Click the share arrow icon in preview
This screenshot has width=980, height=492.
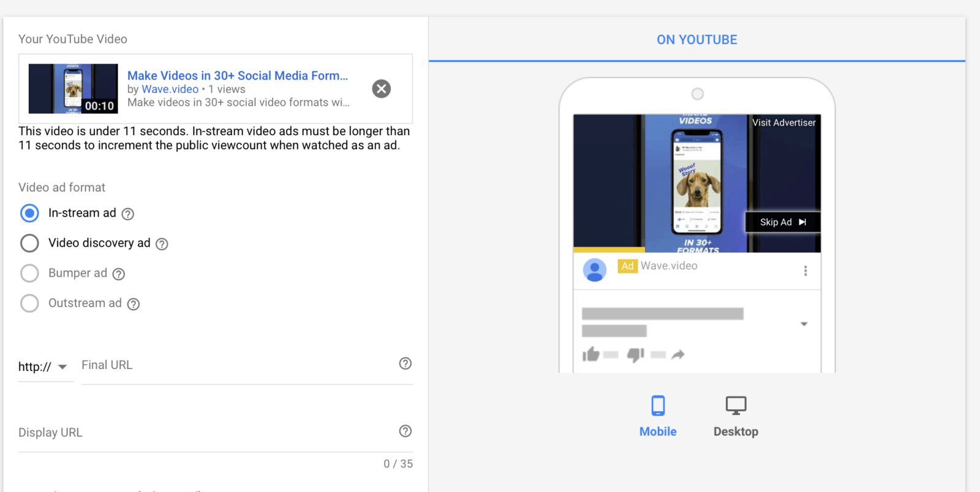(678, 354)
